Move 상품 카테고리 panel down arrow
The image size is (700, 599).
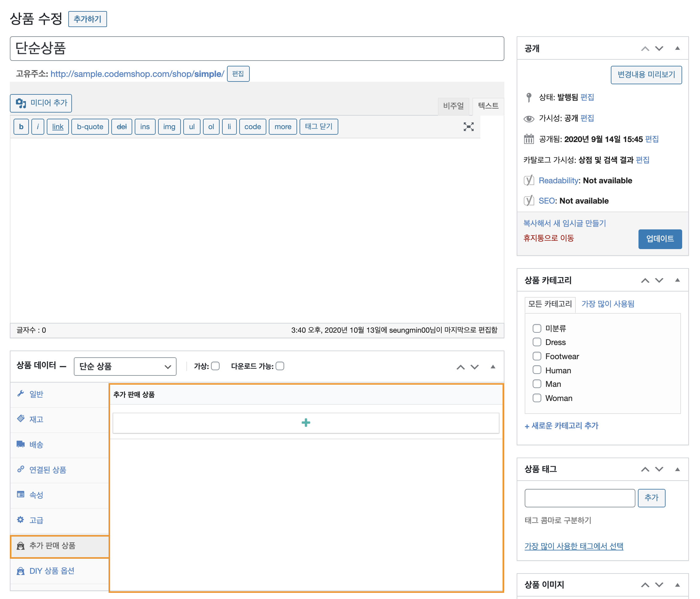tap(659, 280)
